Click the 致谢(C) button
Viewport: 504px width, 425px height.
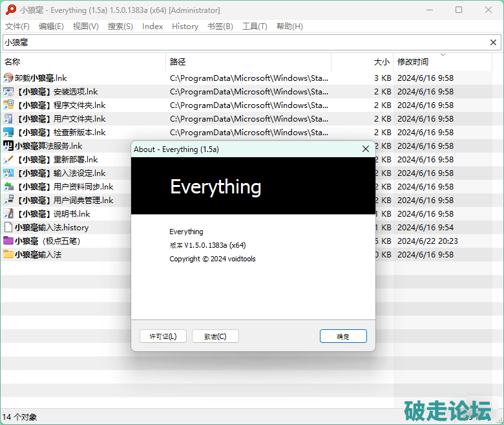(215, 336)
